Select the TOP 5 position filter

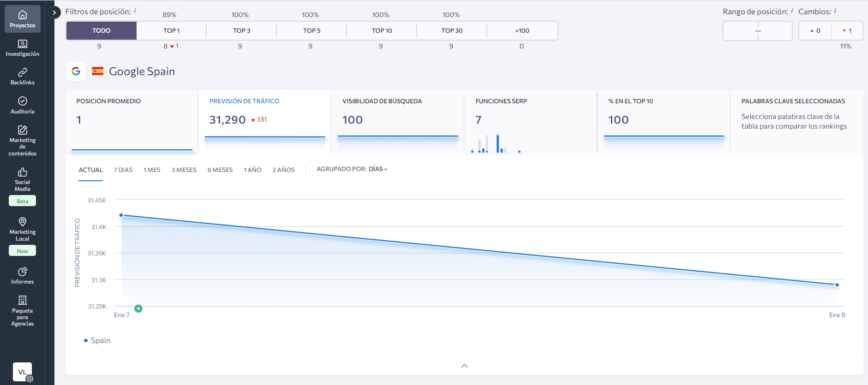point(311,30)
